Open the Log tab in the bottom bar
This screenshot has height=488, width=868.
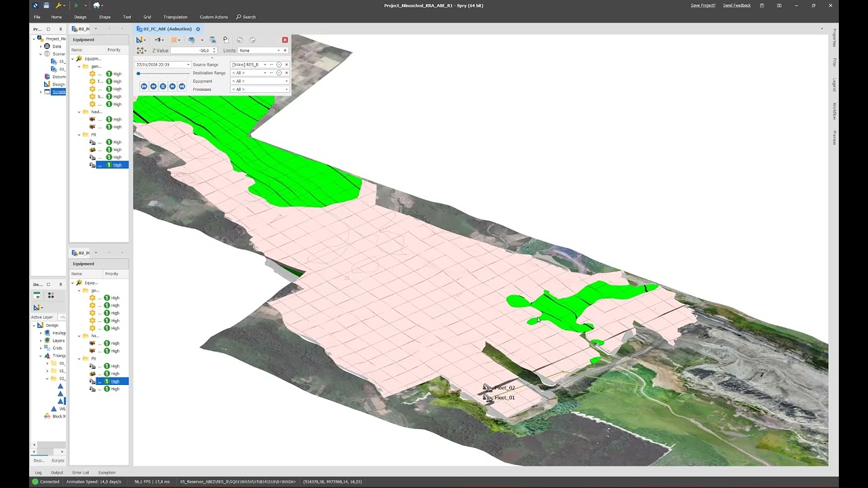tap(39, 472)
